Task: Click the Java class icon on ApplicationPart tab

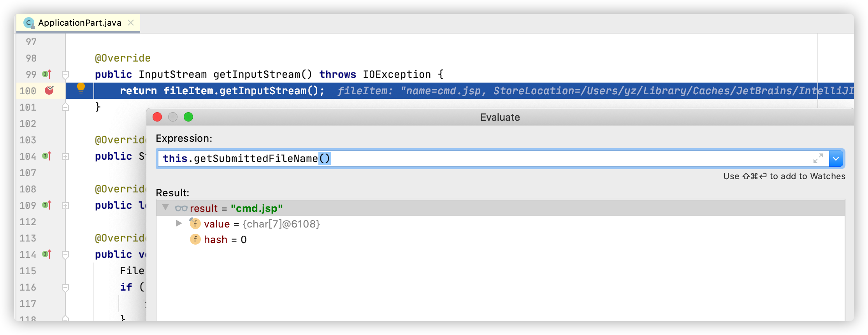Action: (28, 23)
